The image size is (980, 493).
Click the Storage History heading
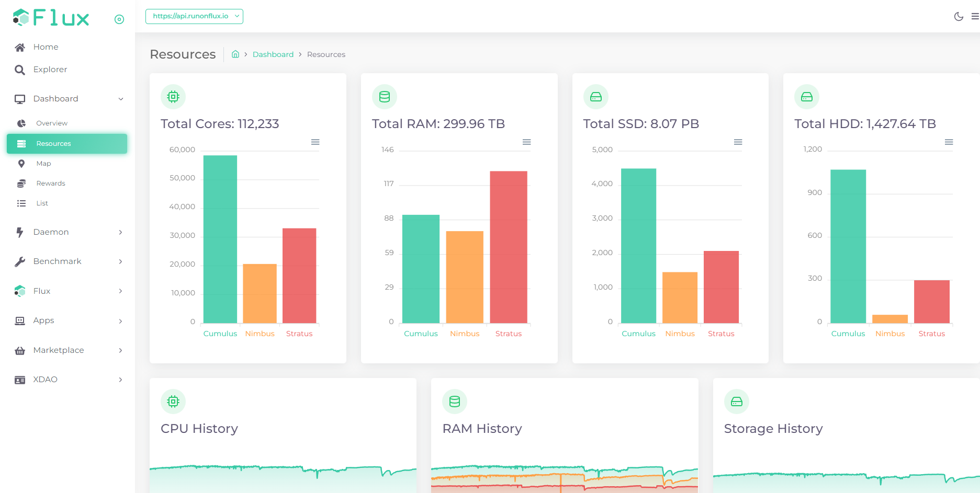tap(773, 429)
